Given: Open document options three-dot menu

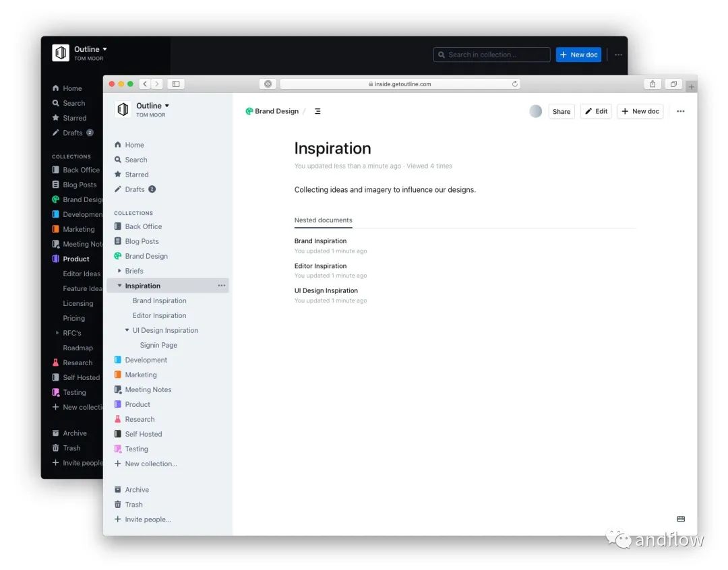Looking at the screenshot, I should pos(681,111).
